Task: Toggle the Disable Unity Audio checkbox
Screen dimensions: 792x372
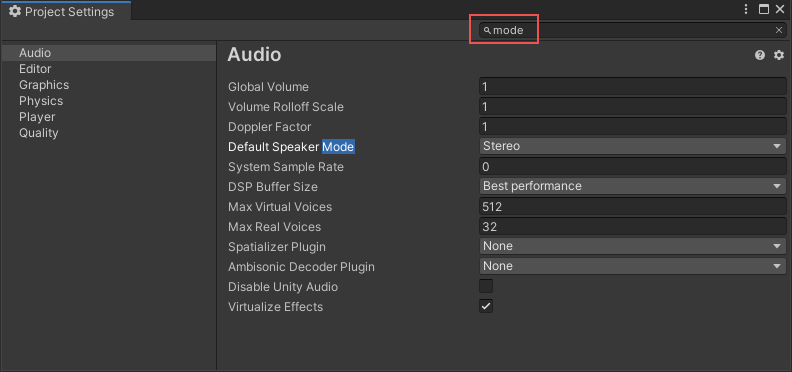Action: pos(486,286)
